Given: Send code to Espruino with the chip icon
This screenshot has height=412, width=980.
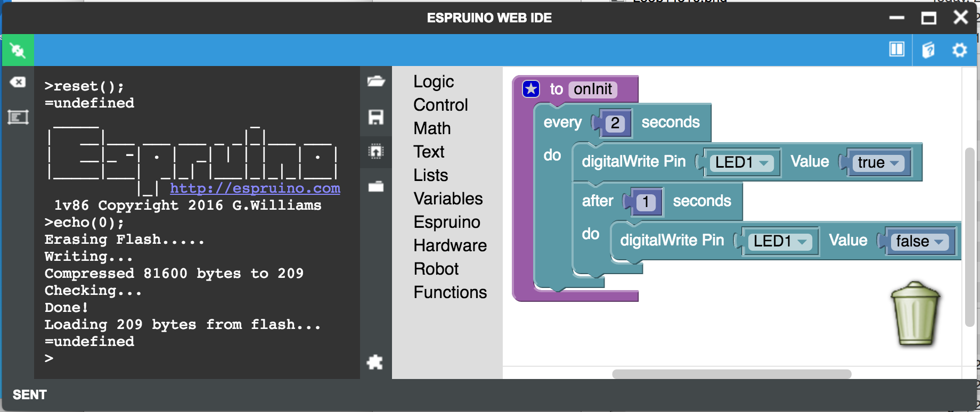Looking at the screenshot, I should 376,152.
